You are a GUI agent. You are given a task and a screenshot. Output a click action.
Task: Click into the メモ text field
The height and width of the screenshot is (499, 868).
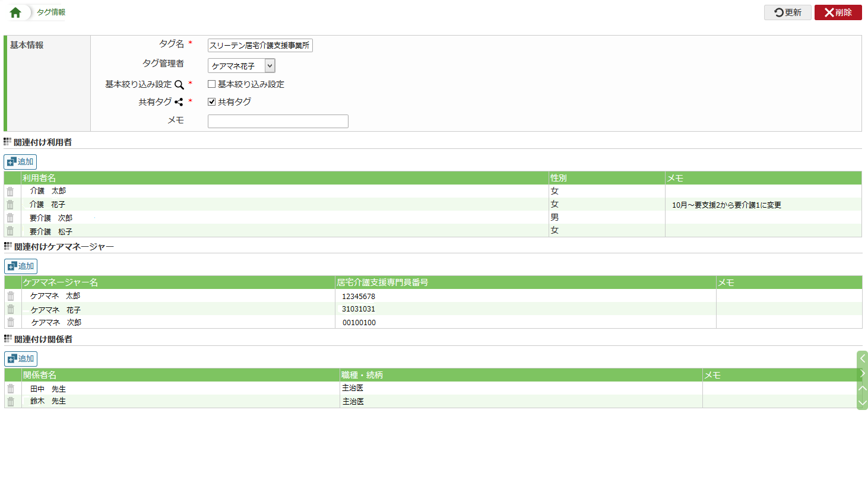pos(278,121)
